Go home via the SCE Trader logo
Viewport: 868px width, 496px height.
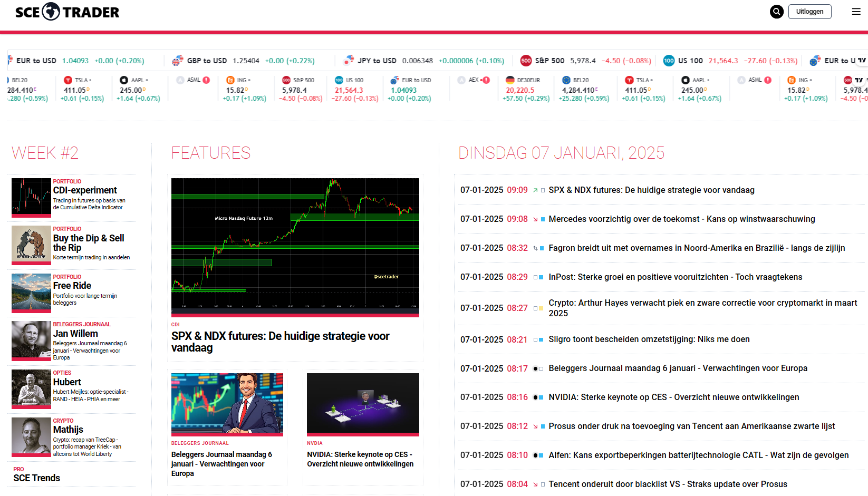(x=67, y=12)
